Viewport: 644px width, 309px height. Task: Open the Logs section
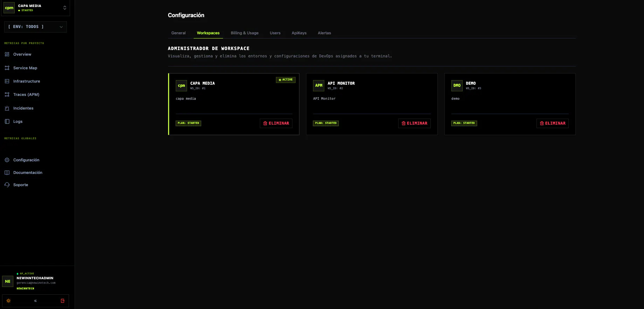tap(18, 121)
